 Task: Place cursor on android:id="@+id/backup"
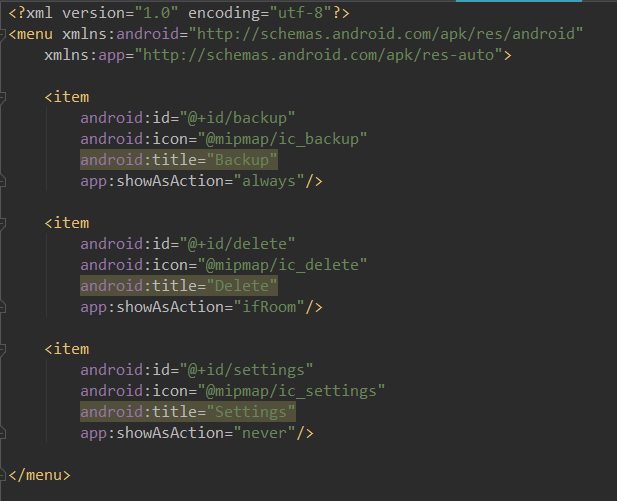tap(188, 118)
